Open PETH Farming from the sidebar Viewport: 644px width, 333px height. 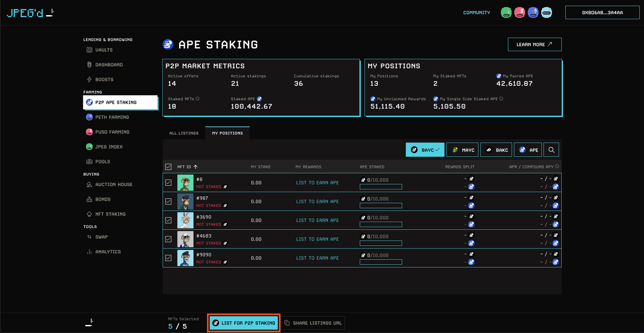pos(112,117)
